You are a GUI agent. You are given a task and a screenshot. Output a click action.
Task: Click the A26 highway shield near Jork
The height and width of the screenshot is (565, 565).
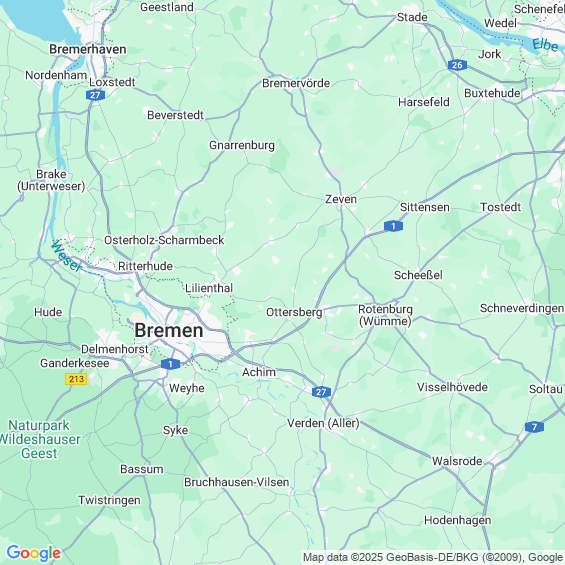coord(457,65)
